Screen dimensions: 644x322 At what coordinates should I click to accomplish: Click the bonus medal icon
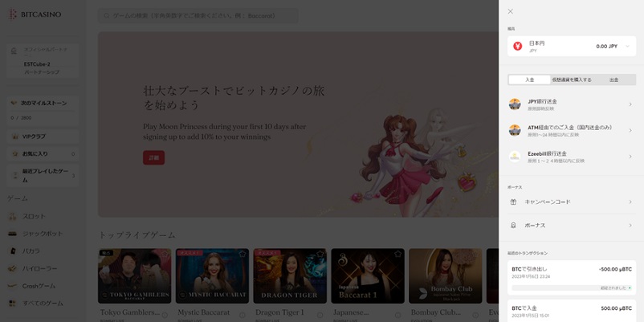pos(513,226)
